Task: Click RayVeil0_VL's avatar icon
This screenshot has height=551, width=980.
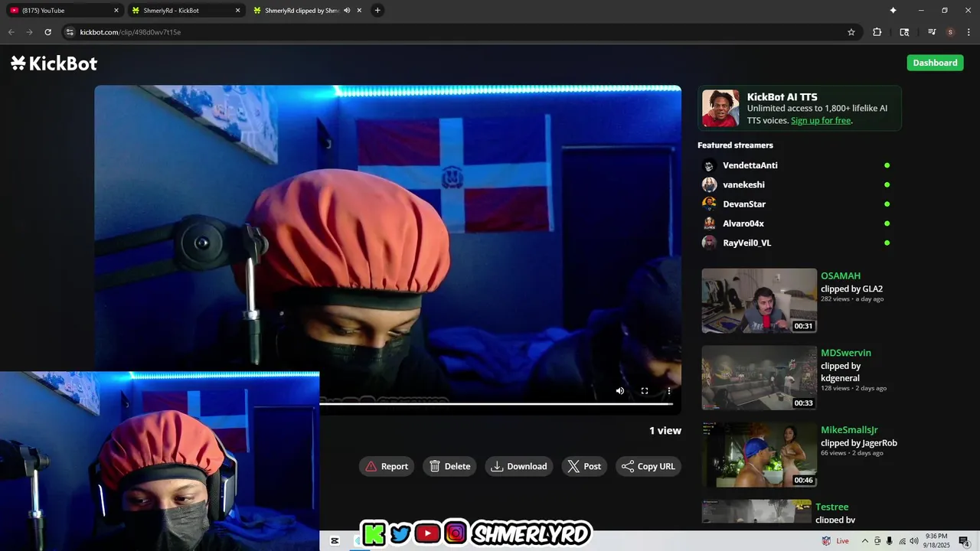Action: (710, 243)
